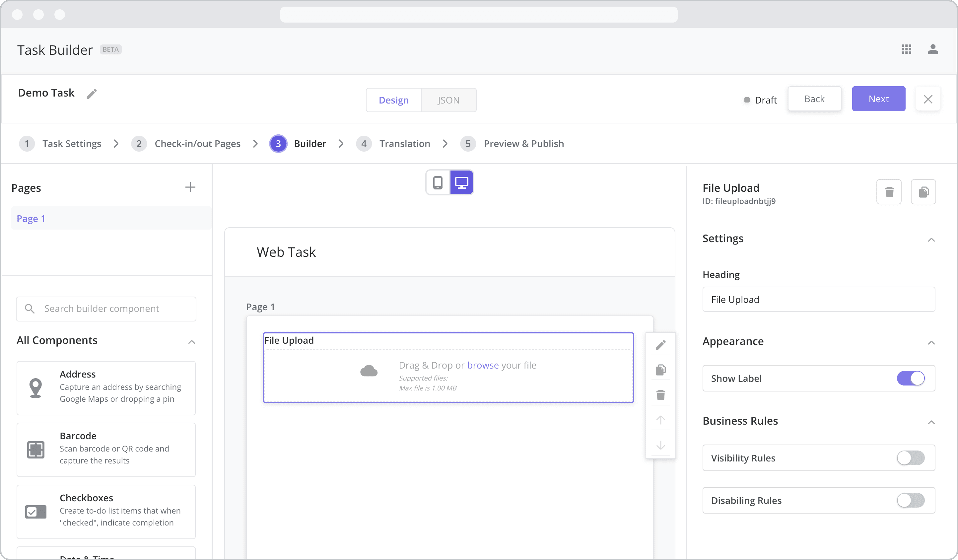Click the Web Task title
958x560 pixels.
286,252
